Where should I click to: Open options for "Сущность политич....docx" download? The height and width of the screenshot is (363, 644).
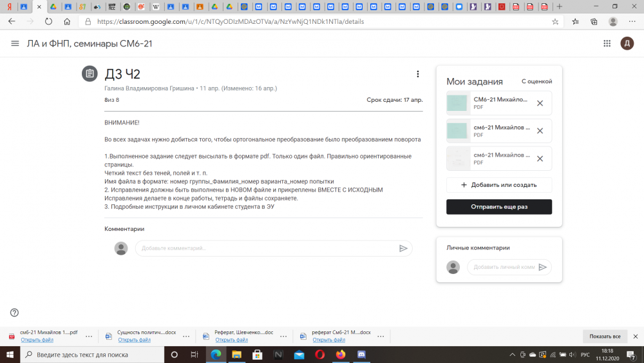tap(186, 337)
